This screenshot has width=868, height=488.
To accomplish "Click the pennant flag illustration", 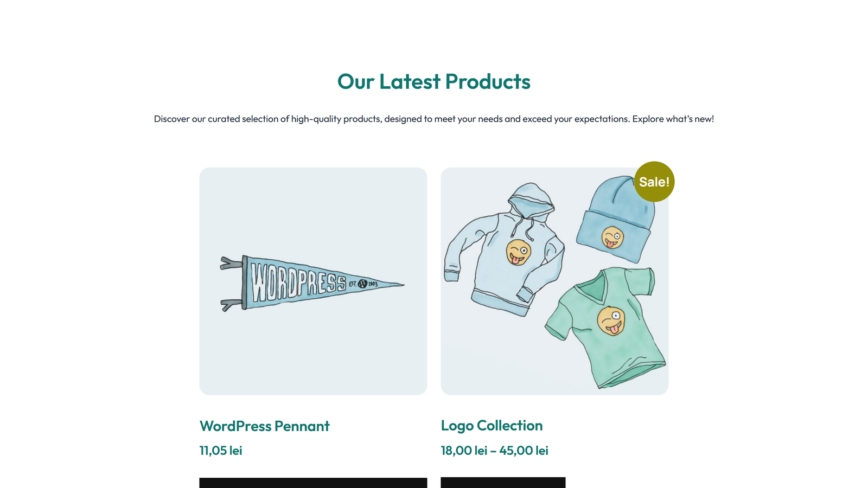I will 312,282.
